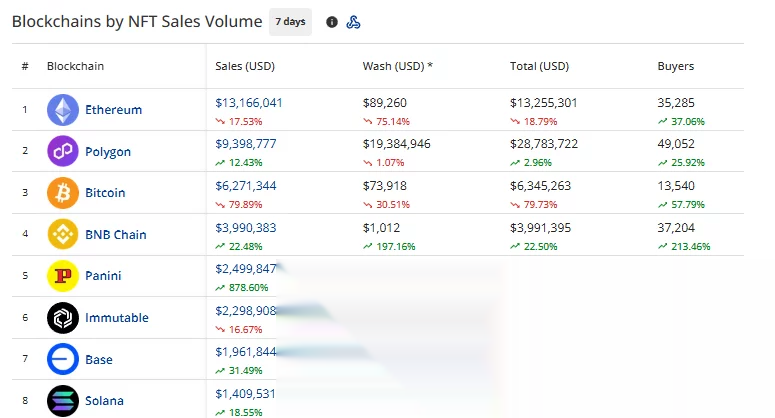Click Bitcoin buyers count 13,540
The width and height of the screenshot is (775, 418).
676,186
